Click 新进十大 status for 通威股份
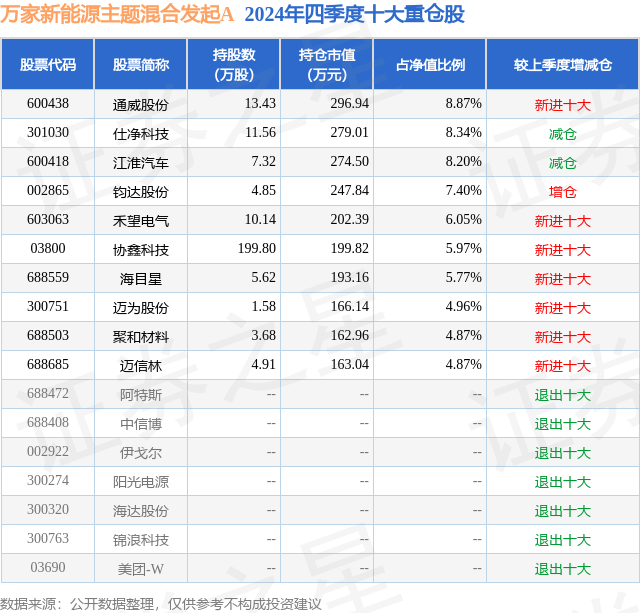Image resolution: width=640 pixels, height=613 pixels. coord(563,105)
